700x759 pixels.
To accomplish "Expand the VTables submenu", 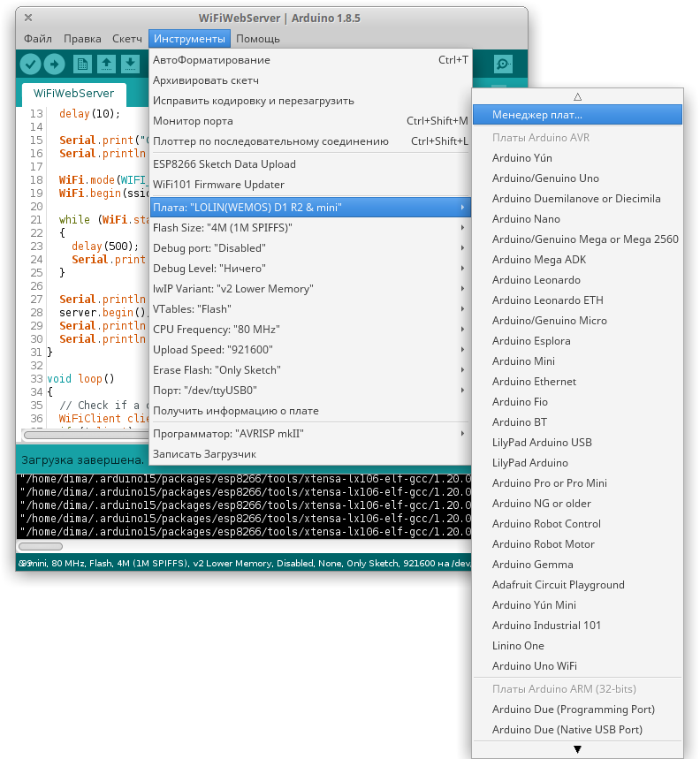I will click(310, 309).
